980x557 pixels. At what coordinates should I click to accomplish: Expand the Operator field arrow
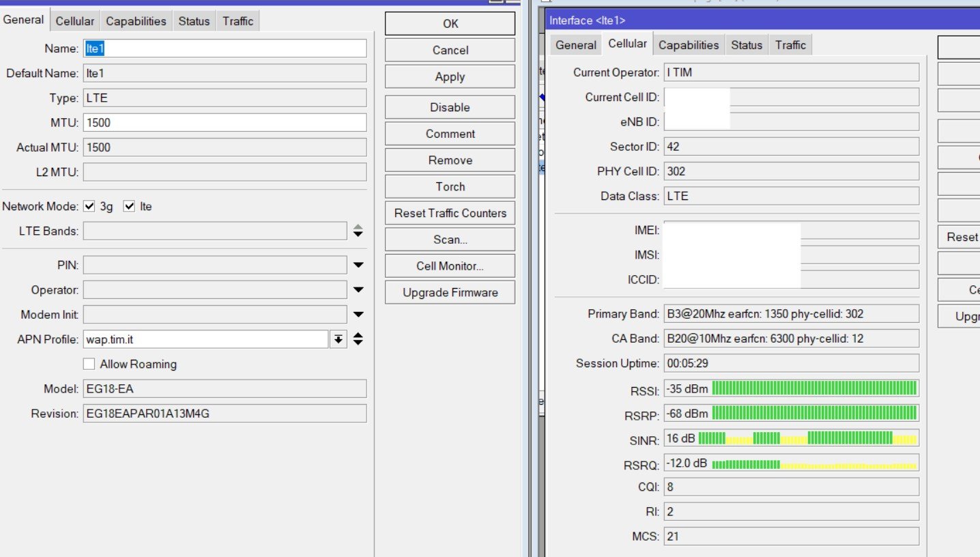click(x=358, y=290)
